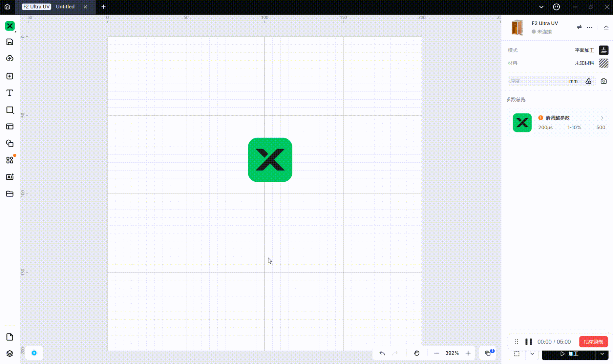Screen dimensions: 613x364
Task: Pause the screen recording
Action: 528,342
